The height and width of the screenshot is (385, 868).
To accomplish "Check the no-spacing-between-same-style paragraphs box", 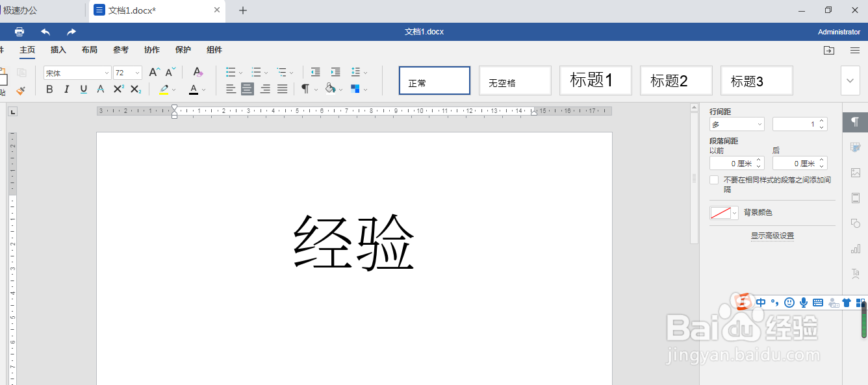I will (x=714, y=180).
